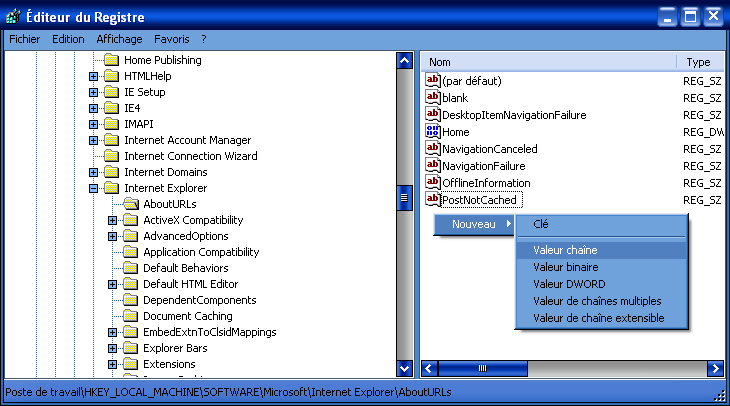
Task: Click the Registry Editor title bar icon
Action: tap(14, 16)
